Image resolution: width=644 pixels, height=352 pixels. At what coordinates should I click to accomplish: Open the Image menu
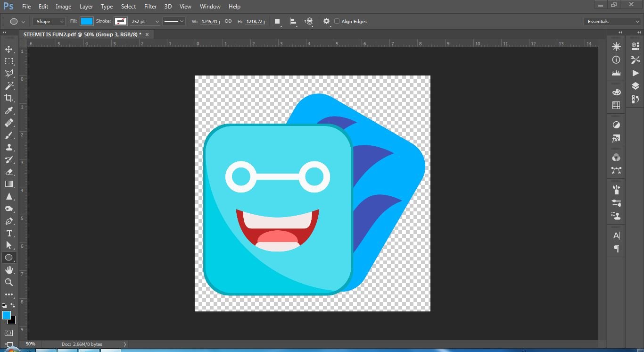(x=64, y=7)
